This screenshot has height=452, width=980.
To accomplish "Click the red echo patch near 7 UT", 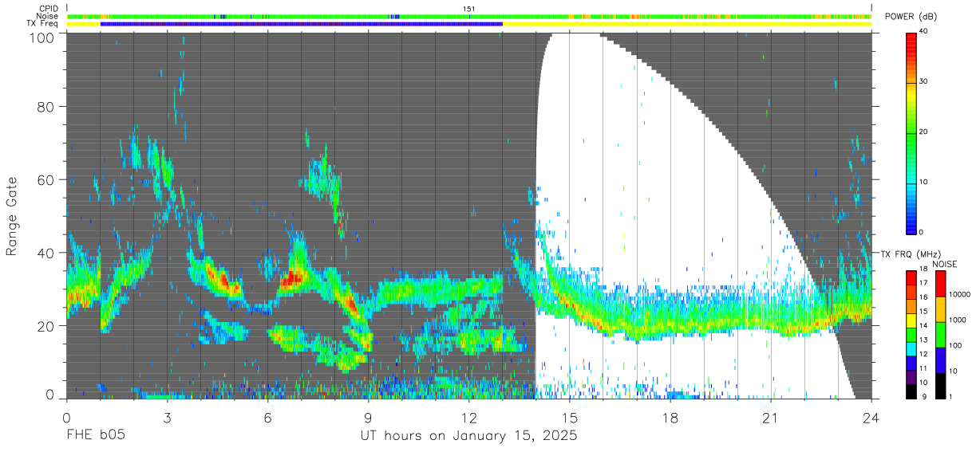I will coord(291,278).
